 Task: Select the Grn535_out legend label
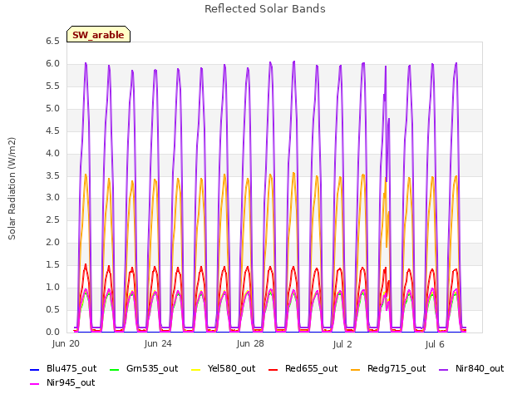[x=152, y=369]
